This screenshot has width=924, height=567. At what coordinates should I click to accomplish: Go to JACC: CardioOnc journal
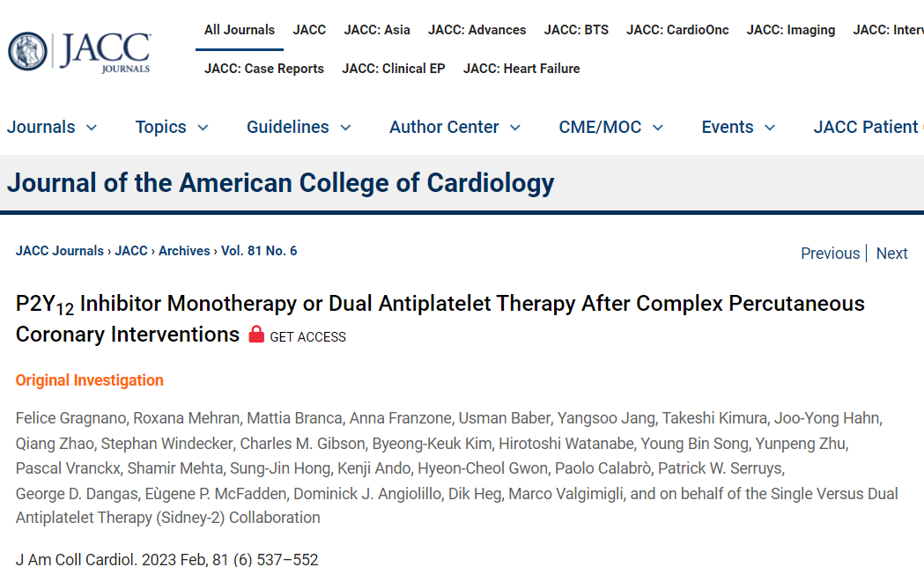click(677, 30)
